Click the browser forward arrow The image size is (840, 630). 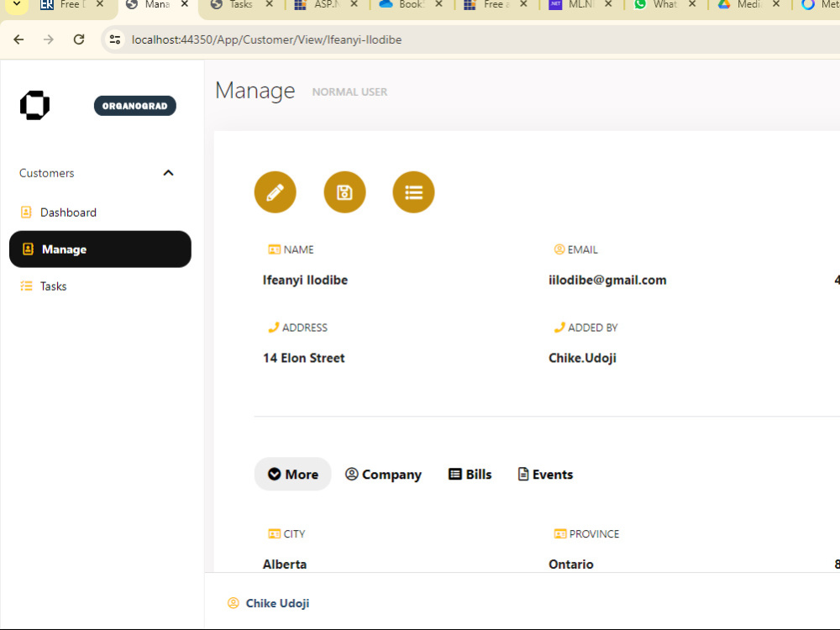pyautogui.click(x=49, y=39)
